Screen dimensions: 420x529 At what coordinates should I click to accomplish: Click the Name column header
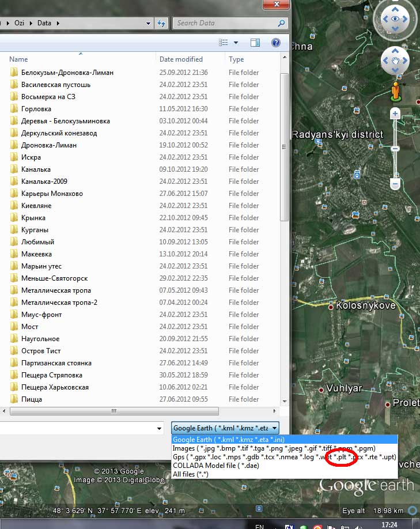pos(19,59)
